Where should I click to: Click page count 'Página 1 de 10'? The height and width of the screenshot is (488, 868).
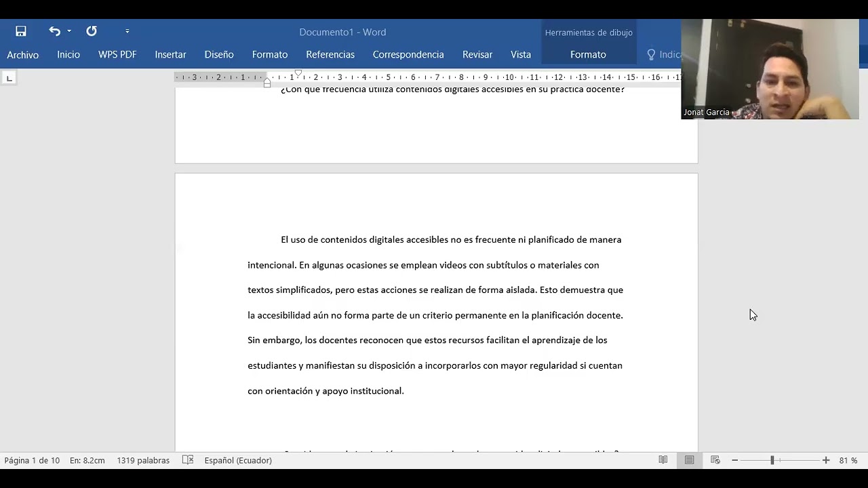pyautogui.click(x=32, y=460)
